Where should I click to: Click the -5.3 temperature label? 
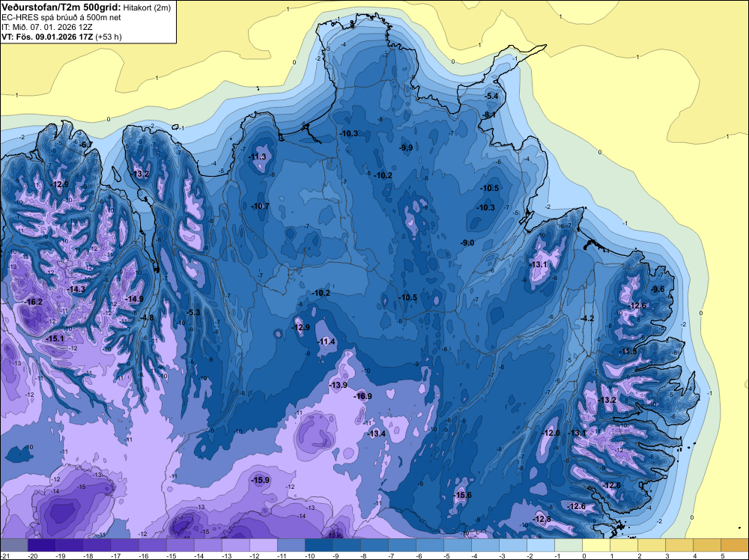193,312
